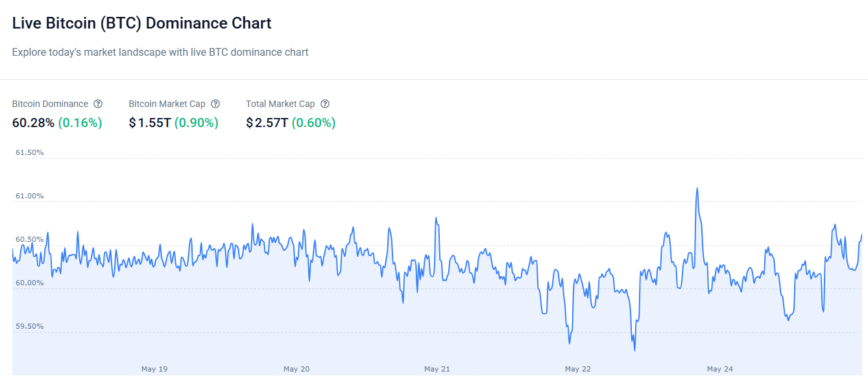This screenshot has width=868, height=378.
Task: Click the 'Bitcoin Market Cap' label
Action: point(167,104)
